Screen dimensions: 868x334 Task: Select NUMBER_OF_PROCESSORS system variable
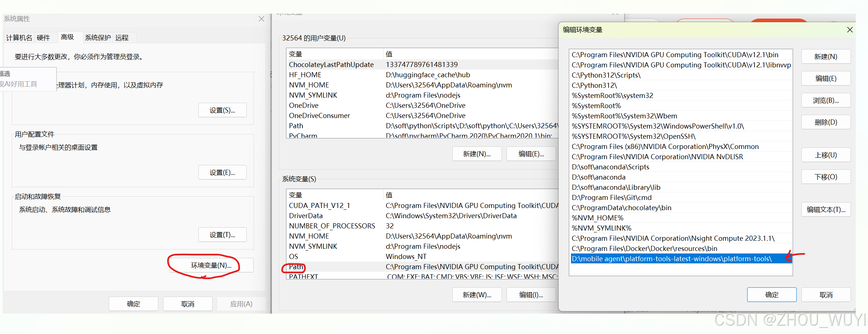(x=422, y=226)
